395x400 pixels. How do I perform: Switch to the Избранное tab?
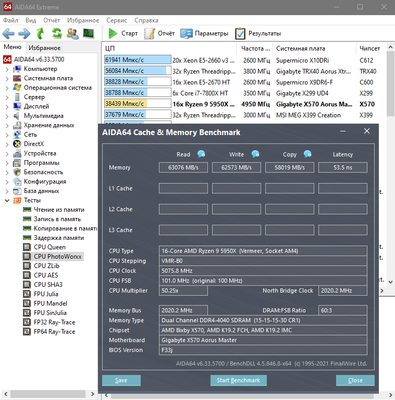coord(44,48)
